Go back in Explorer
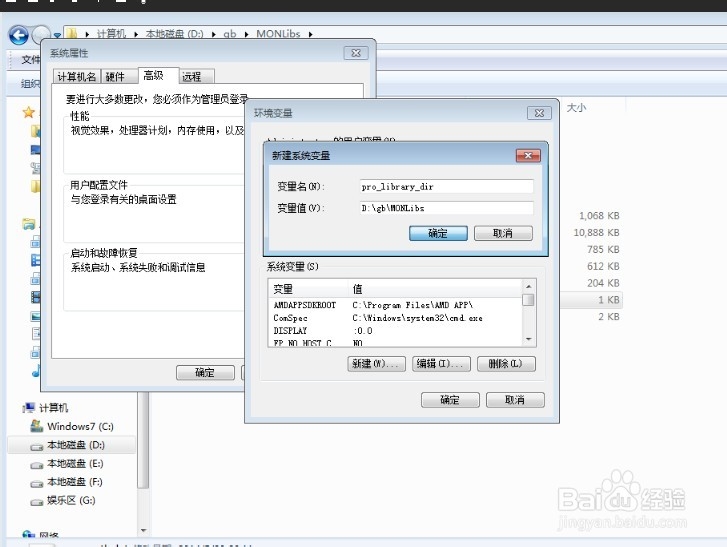727x547 pixels. point(19,35)
